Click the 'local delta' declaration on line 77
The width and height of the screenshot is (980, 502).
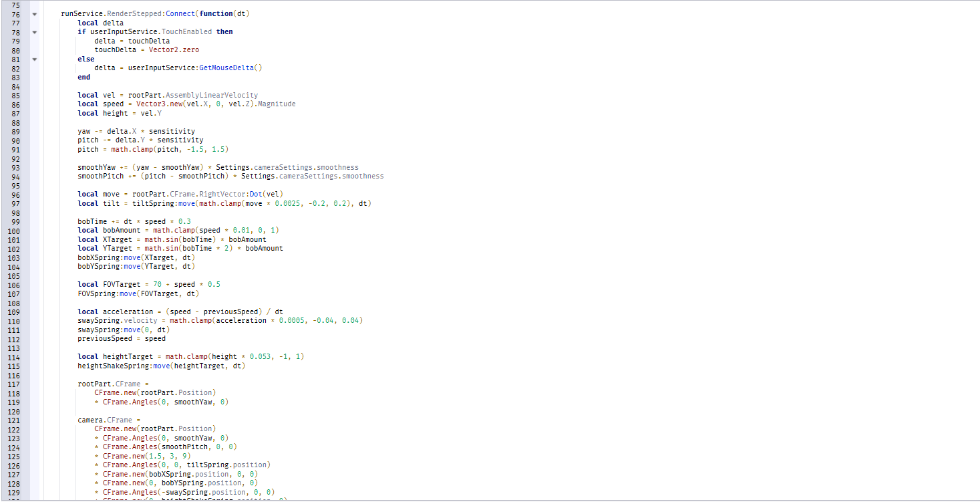tap(100, 23)
